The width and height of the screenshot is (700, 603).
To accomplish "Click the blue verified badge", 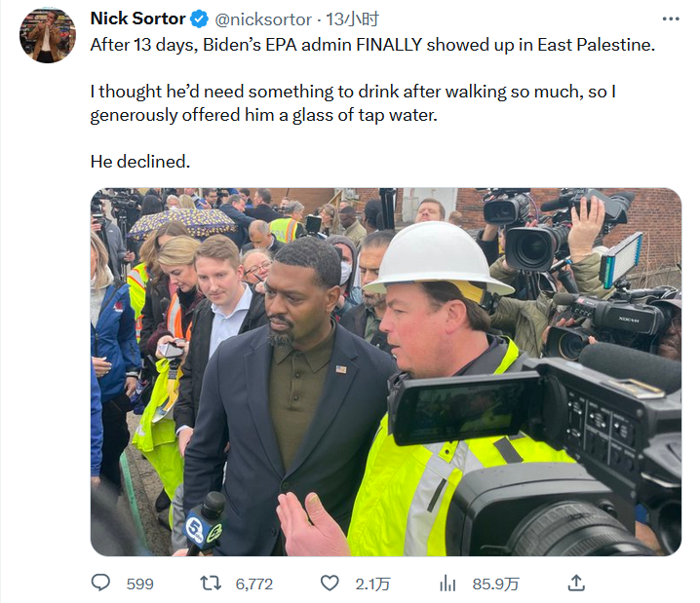I will (199, 19).
